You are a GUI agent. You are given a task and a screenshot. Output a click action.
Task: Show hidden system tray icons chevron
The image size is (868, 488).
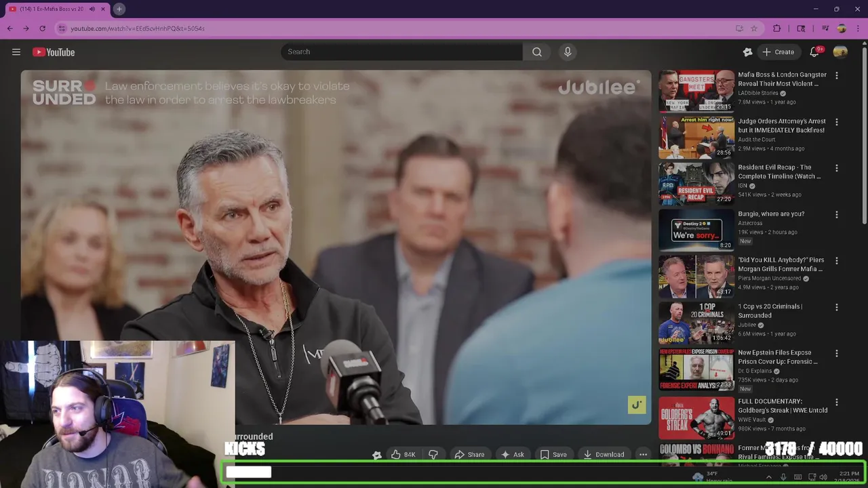pos(768,477)
